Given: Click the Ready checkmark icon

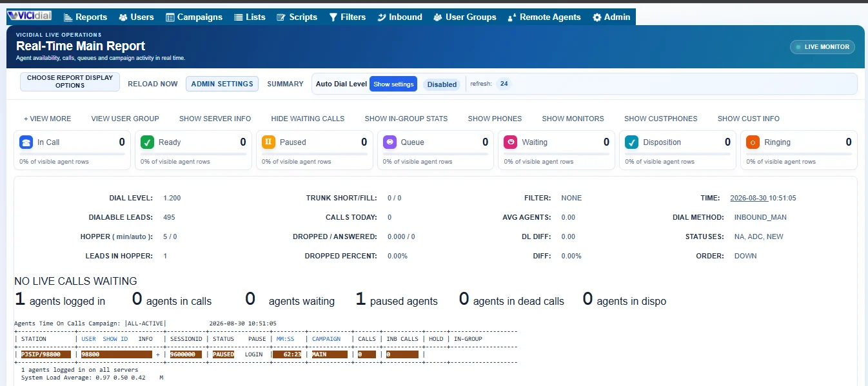Looking at the screenshot, I should pyautogui.click(x=147, y=142).
